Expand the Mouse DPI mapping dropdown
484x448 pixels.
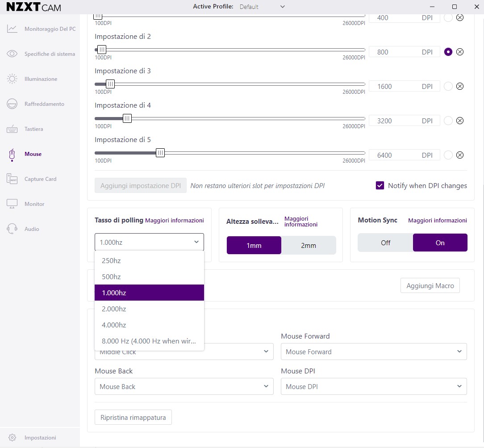click(x=373, y=386)
